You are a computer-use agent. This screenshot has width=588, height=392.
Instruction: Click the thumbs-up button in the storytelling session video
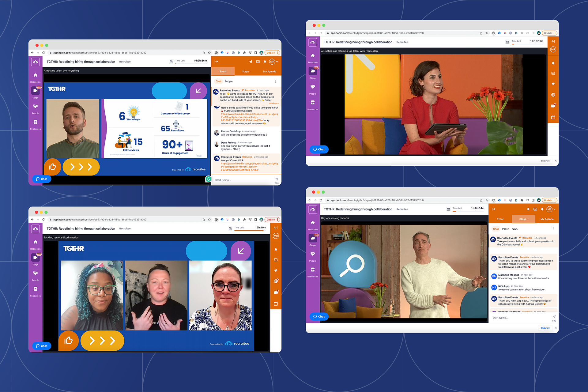click(53, 167)
